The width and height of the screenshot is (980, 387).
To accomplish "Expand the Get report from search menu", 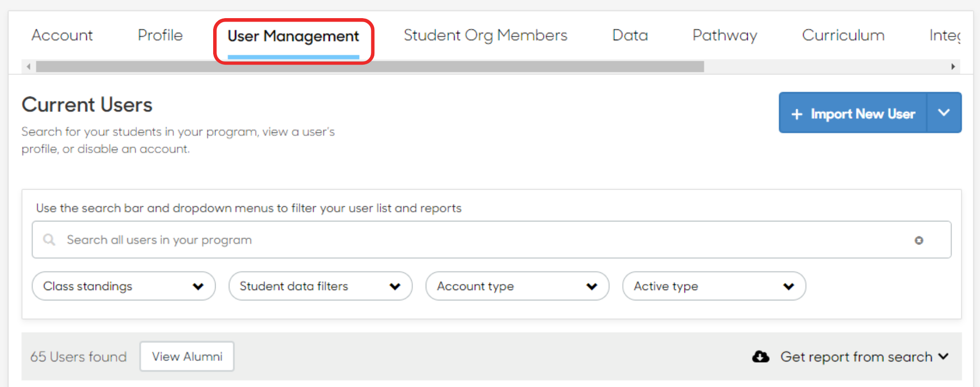I will tap(864, 357).
